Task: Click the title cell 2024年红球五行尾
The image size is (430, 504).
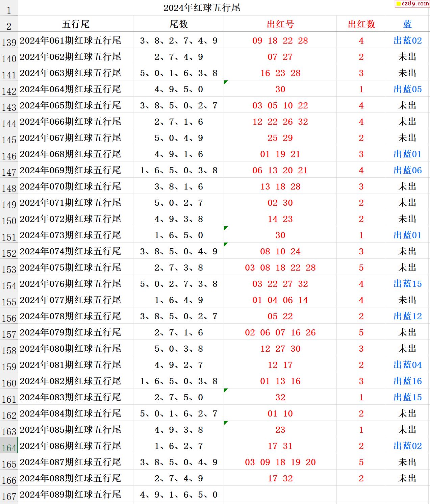Action: click(202, 7)
